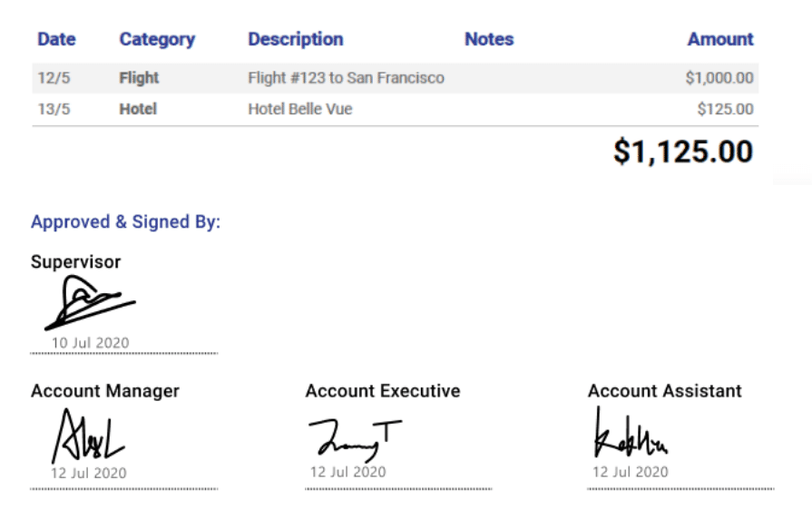
Task: Click the Account Executive signature
Action: pos(356,440)
